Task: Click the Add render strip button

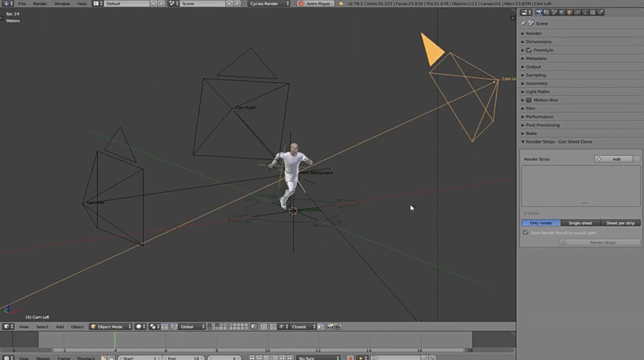Action: click(613, 159)
